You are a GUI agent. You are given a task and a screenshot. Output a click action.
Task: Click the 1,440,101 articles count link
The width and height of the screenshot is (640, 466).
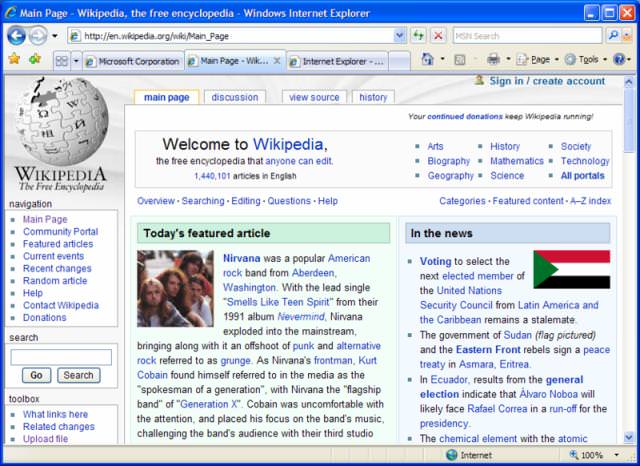212,176
